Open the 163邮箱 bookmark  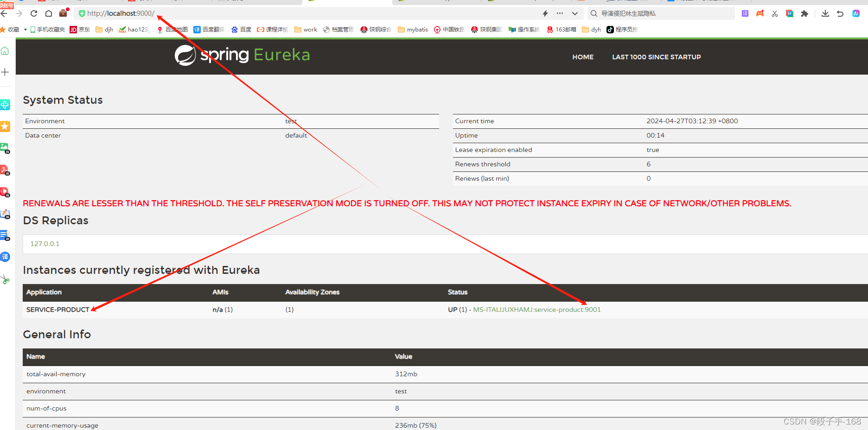[561, 30]
